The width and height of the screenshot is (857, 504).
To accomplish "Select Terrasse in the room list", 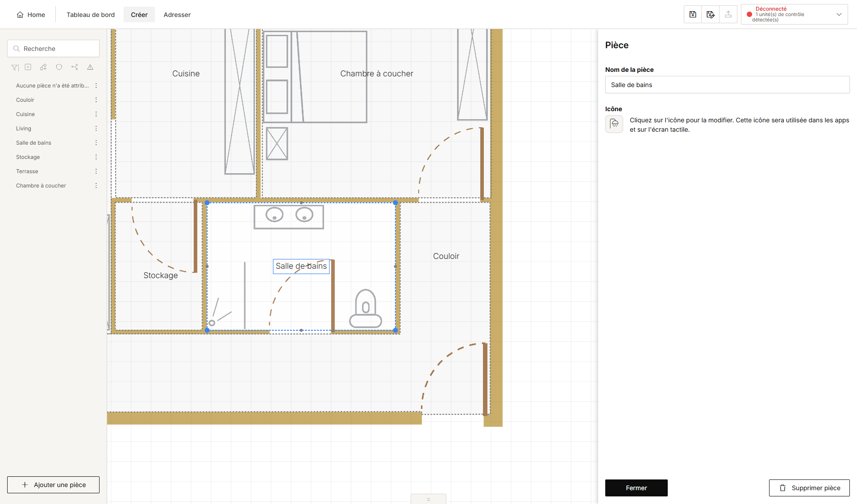I will pyautogui.click(x=27, y=171).
